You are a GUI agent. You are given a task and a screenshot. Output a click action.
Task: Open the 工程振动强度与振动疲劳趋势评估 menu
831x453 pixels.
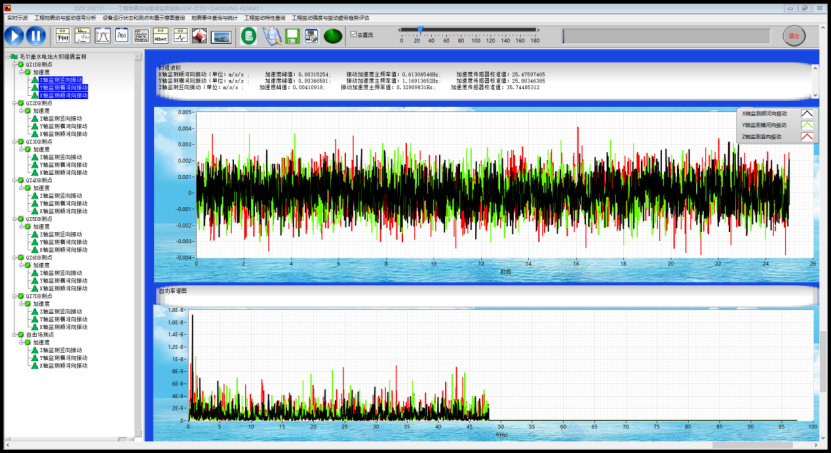click(330, 18)
